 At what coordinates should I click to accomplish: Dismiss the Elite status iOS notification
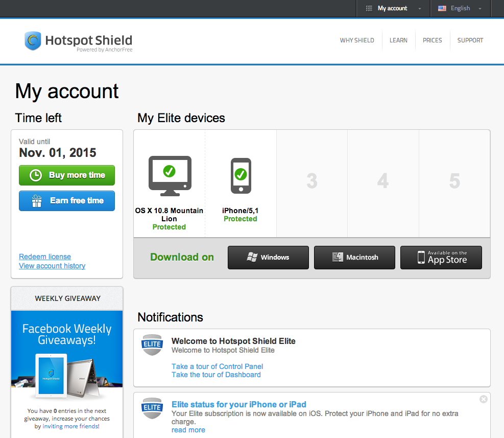(x=484, y=399)
